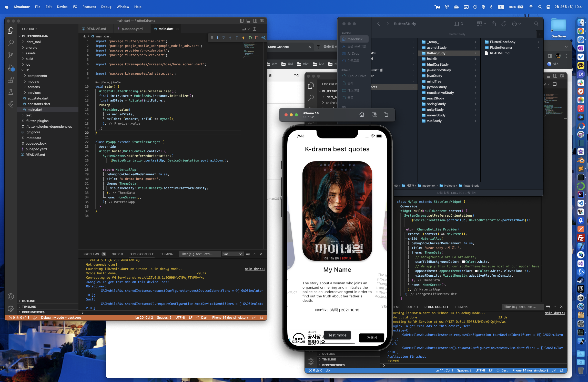Image resolution: width=588 pixels, height=382 pixels.
Task: Switch to the pubspec.yaml editor tab
Action: click(x=132, y=29)
